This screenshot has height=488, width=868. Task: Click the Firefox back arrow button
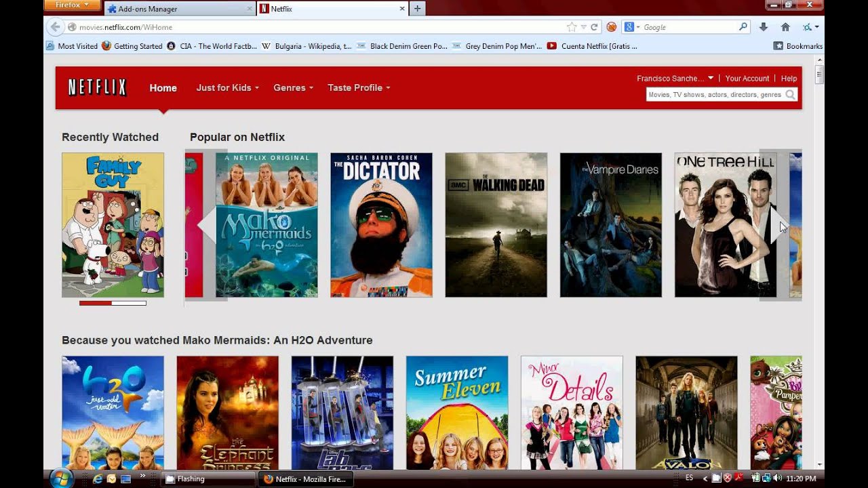click(55, 27)
